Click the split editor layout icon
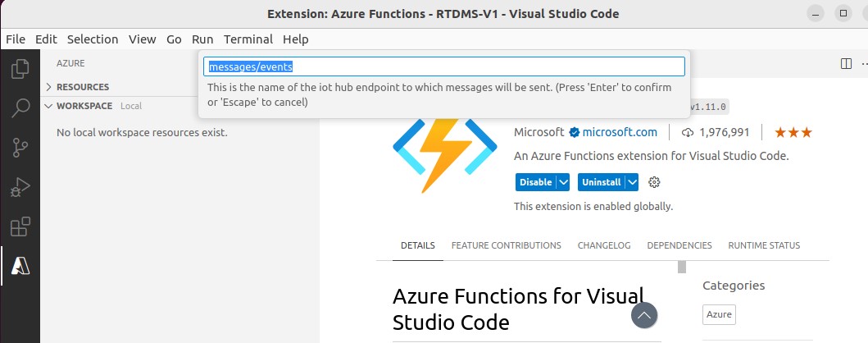 click(846, 64)
